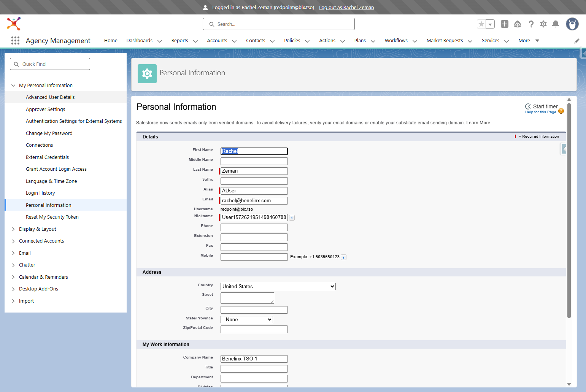The height and width of the screenshot is (392, 586).
Task: Open the State/Province select dropdown
Action: point(247,320)
